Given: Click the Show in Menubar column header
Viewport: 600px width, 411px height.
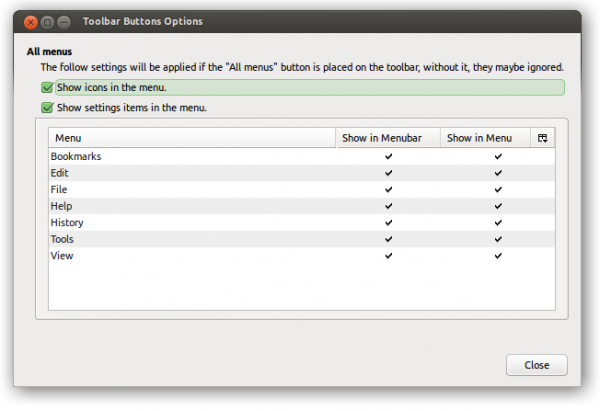Looking at the screenshot, I should (388, 138).
